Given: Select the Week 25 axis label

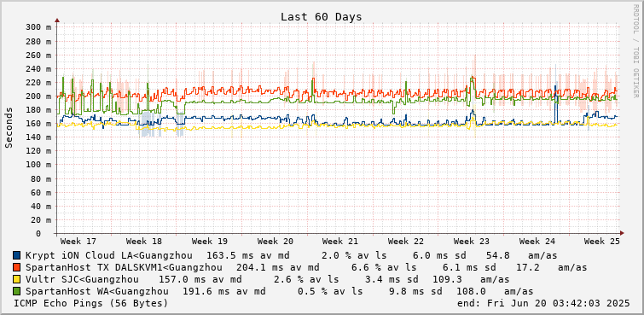Looking at the screenshot, I should pyautogui.click(x=602, y=241).
